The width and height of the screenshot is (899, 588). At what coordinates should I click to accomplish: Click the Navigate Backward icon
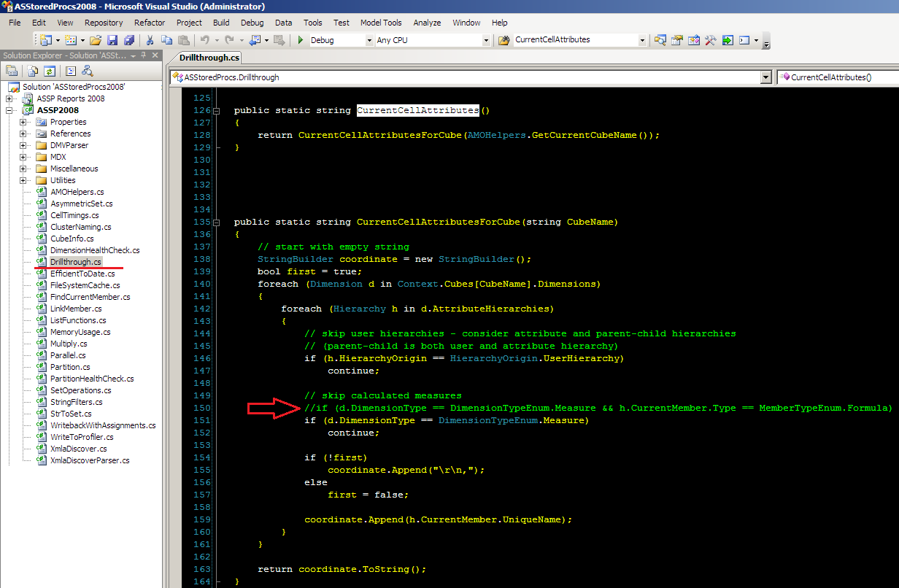coord(255,40)
